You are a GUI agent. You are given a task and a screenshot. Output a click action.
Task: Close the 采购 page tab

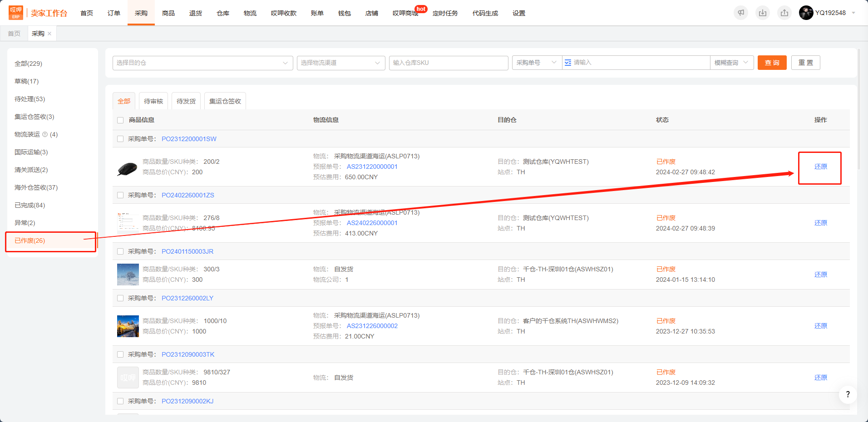pos(49,34)
